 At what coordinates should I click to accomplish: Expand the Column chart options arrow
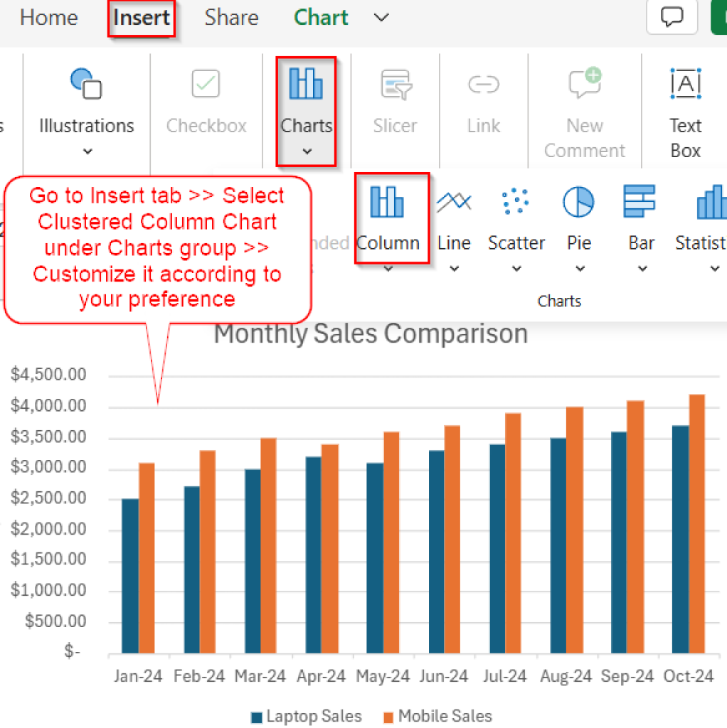tap(390, 269)
